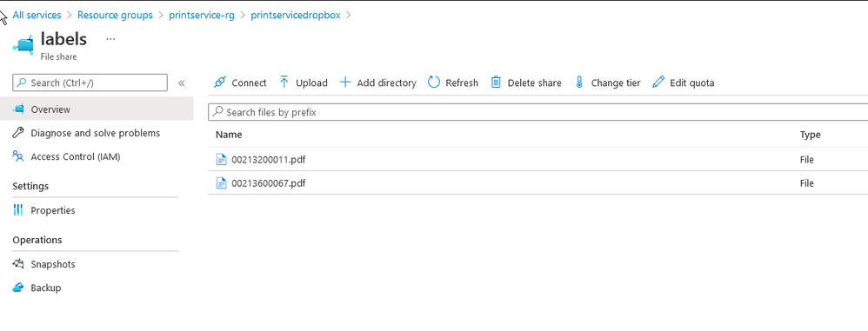
Task: Click the Backup cloud icon
Action: [x=18, y=288]
